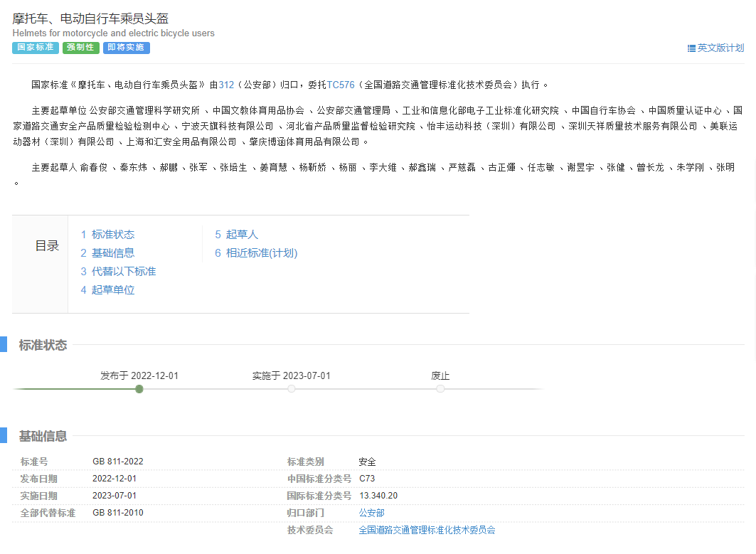756x554 pixels.
Task: Jump to 4 起草单位 in contents
Action: 107,289
